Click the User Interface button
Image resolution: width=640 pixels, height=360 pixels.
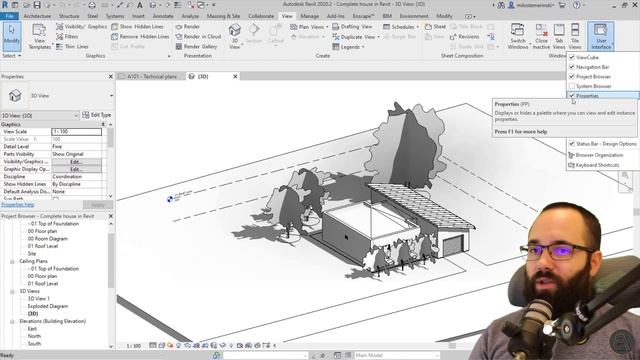[601, 36]
